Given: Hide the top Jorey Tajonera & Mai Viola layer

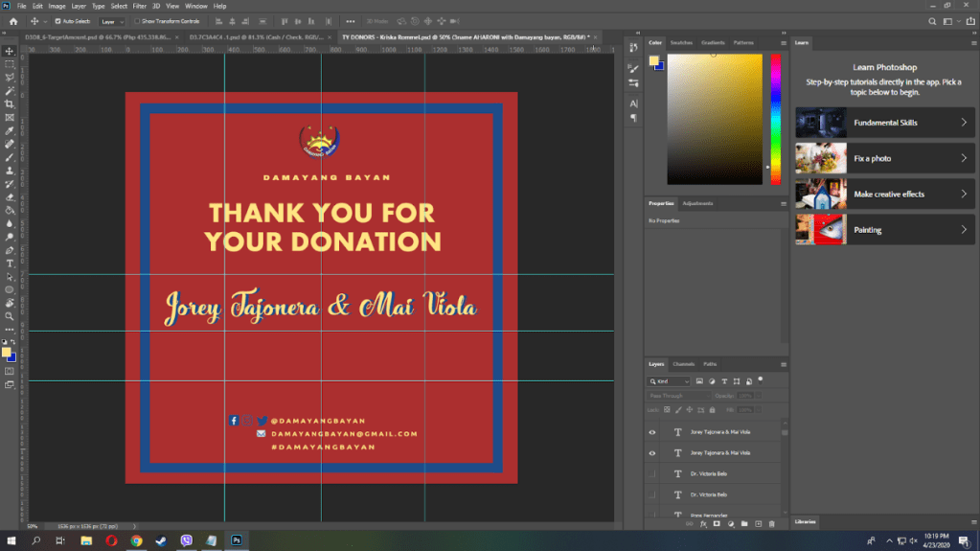Looking at the screenshot, I should click(x=652, y=432).
